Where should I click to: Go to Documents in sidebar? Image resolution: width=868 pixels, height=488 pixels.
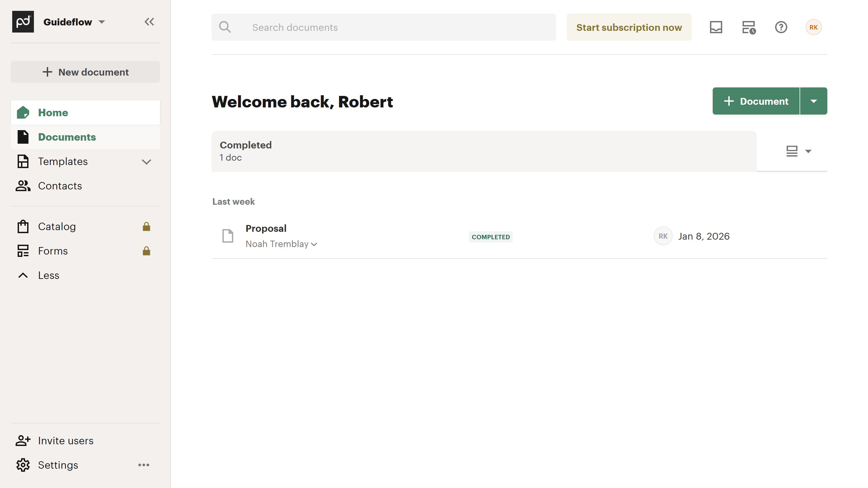[67, 137]
